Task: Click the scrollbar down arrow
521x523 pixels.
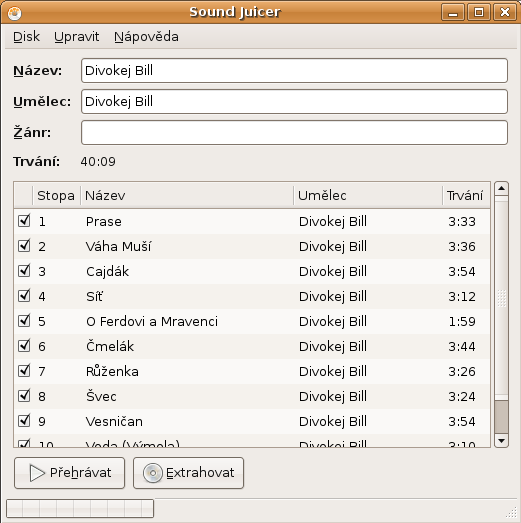Action: click(501, 441)
